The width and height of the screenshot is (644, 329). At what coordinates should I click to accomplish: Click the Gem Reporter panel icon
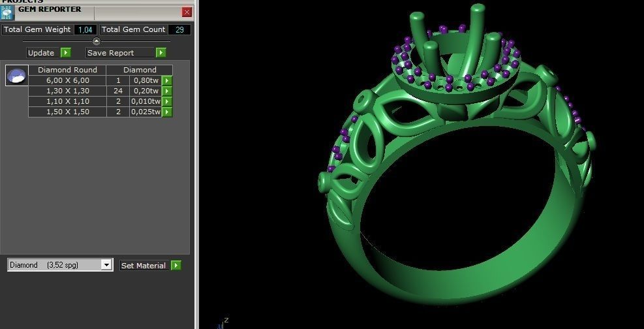7,13
